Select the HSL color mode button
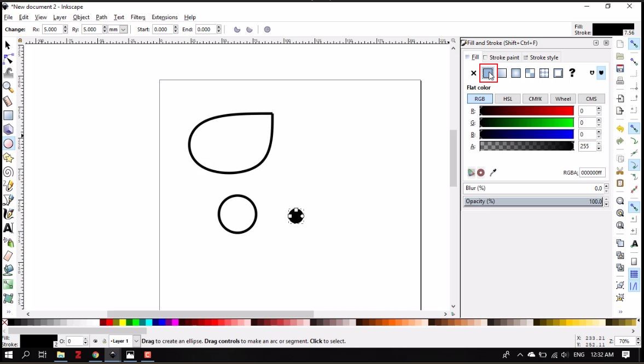 (x=508, y=99)
